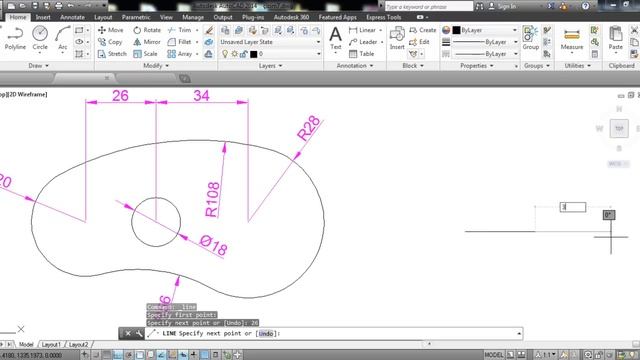The image size is (640, 360).
Task: Expand the Modify panel
Action: coord(156,66)
